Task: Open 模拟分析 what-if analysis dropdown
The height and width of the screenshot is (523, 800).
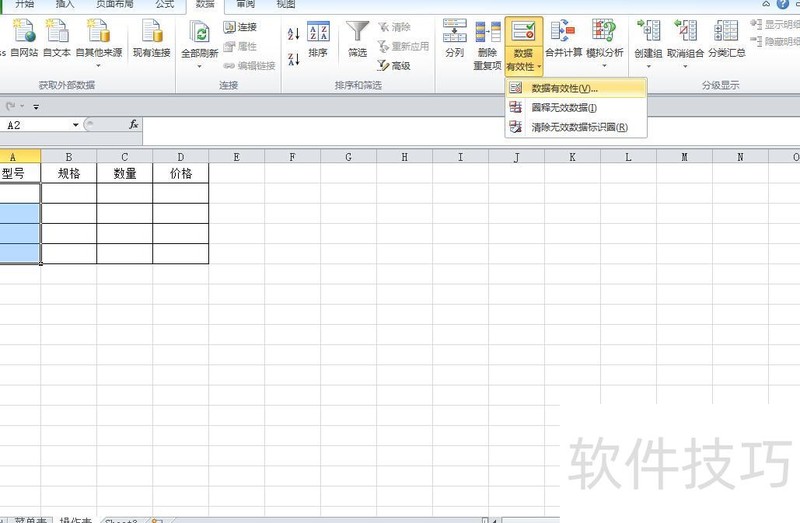Action: [x=605, y=43]
